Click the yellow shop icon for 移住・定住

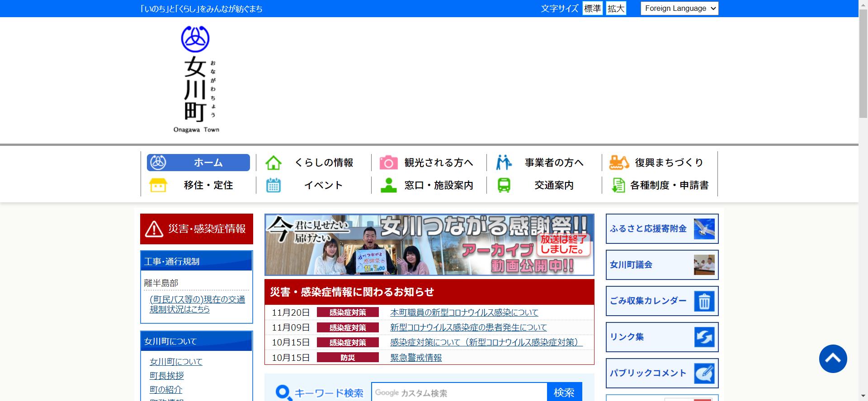coord(158,185)
